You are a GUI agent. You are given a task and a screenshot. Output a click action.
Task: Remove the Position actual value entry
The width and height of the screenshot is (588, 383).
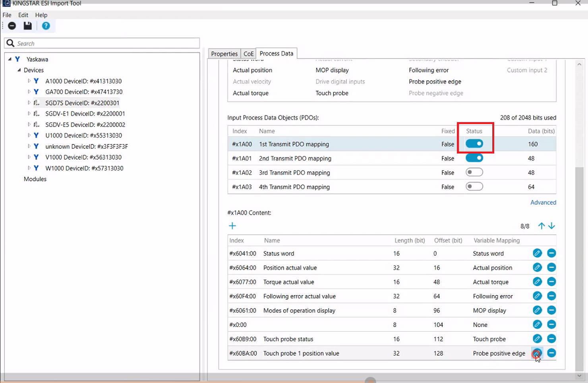pos(551,268)
